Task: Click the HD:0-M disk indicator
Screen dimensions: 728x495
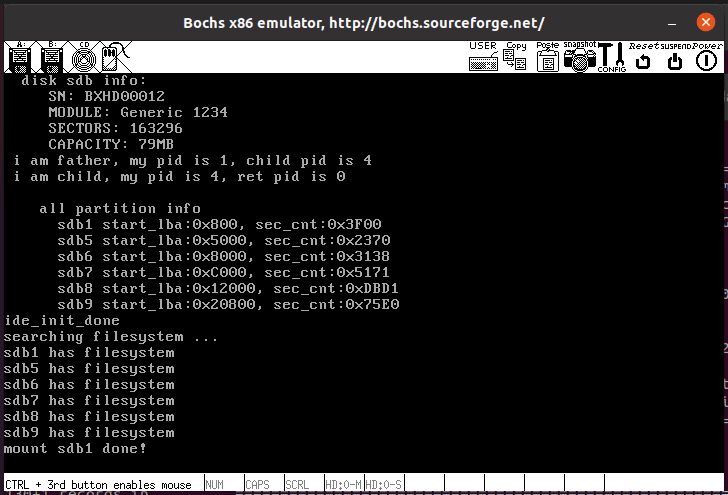Action: tap(344, 484)
